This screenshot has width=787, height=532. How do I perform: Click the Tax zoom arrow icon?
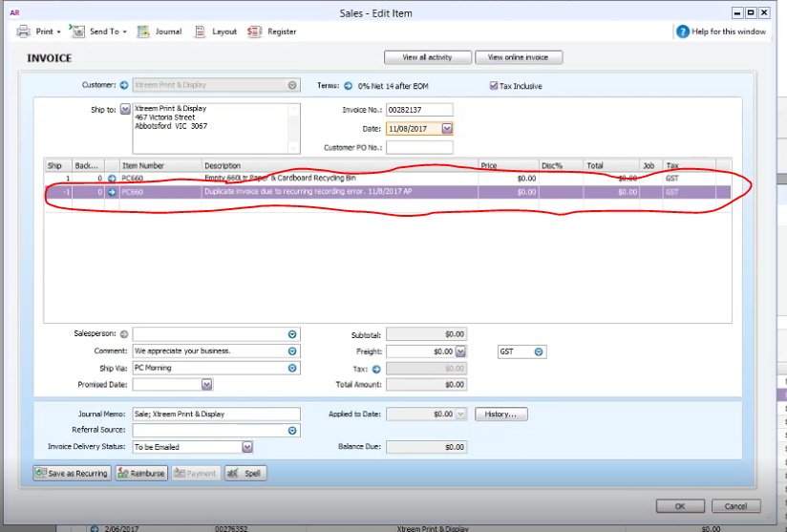[376, 370]
